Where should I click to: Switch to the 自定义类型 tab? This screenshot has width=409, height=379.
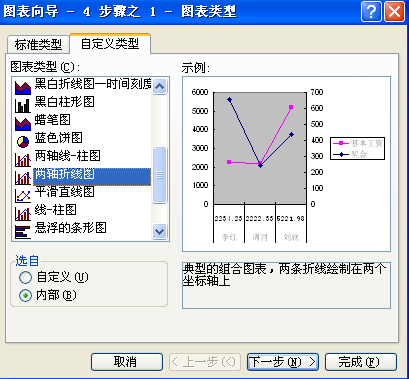click(110, 43)
